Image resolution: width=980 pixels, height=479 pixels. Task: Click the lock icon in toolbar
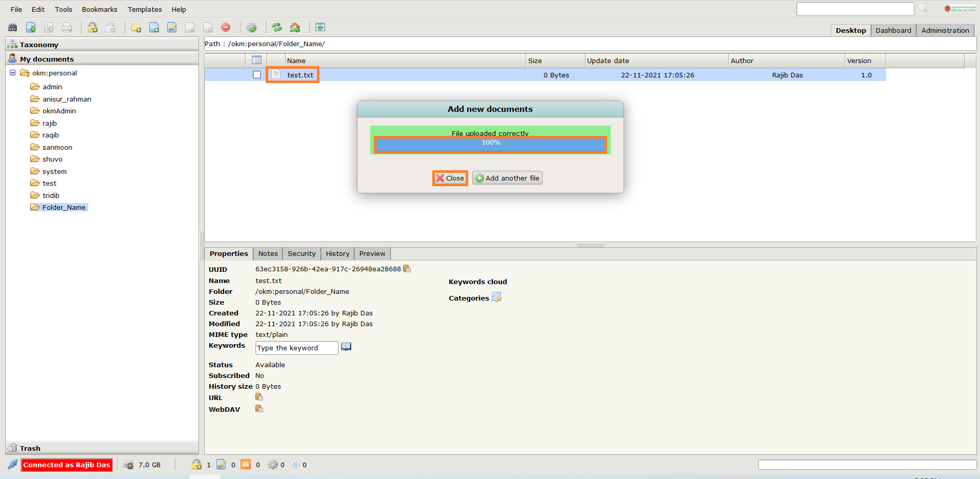coord(92,28)
